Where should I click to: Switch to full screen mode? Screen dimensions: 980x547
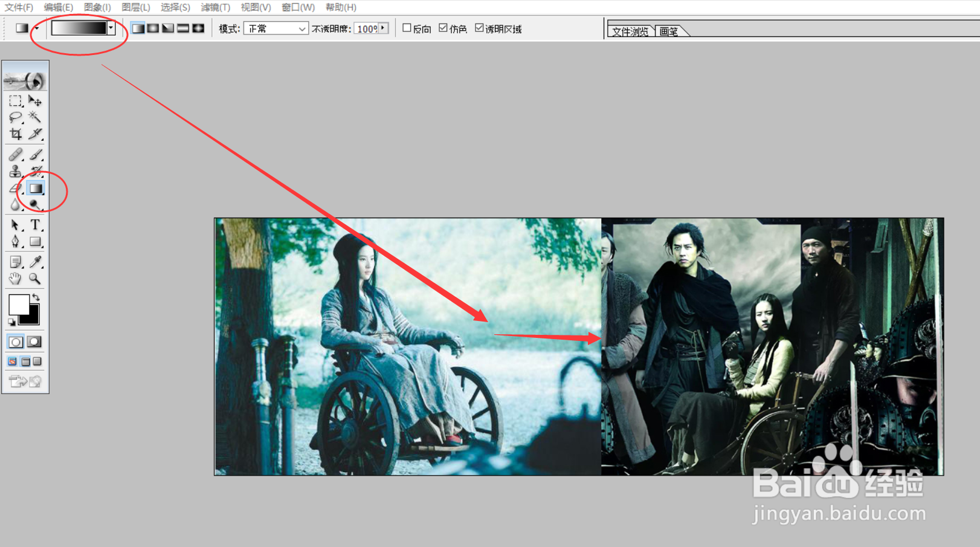(x=37, y=361)
